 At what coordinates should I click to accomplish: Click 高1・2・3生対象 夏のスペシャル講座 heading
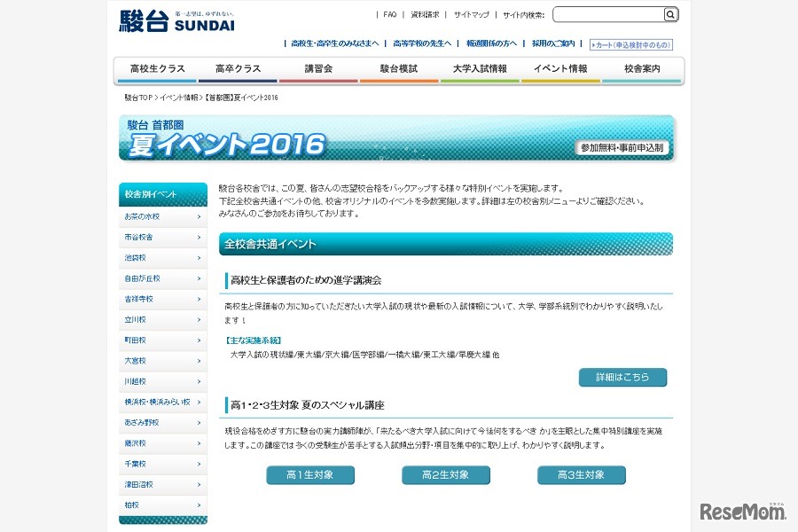308,405
